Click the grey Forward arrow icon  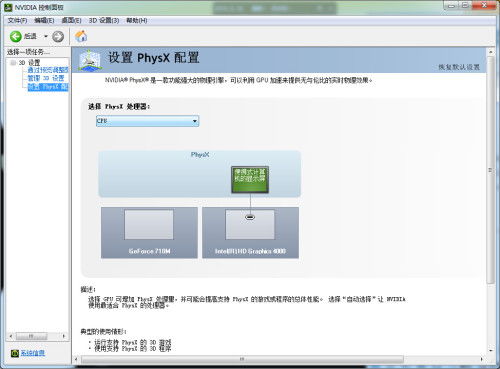click(x=58, y=36)
